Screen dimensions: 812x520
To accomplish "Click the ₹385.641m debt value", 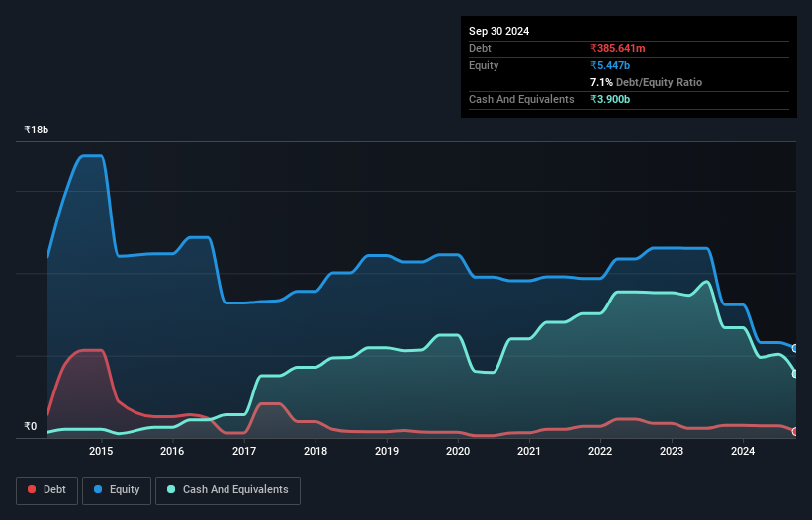I will [618, 48].
